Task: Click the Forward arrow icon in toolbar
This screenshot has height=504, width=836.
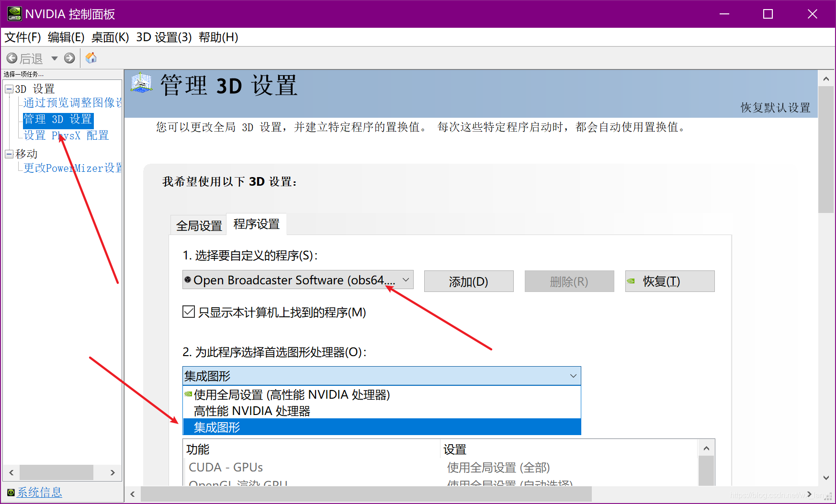Action: pos(69,58)
